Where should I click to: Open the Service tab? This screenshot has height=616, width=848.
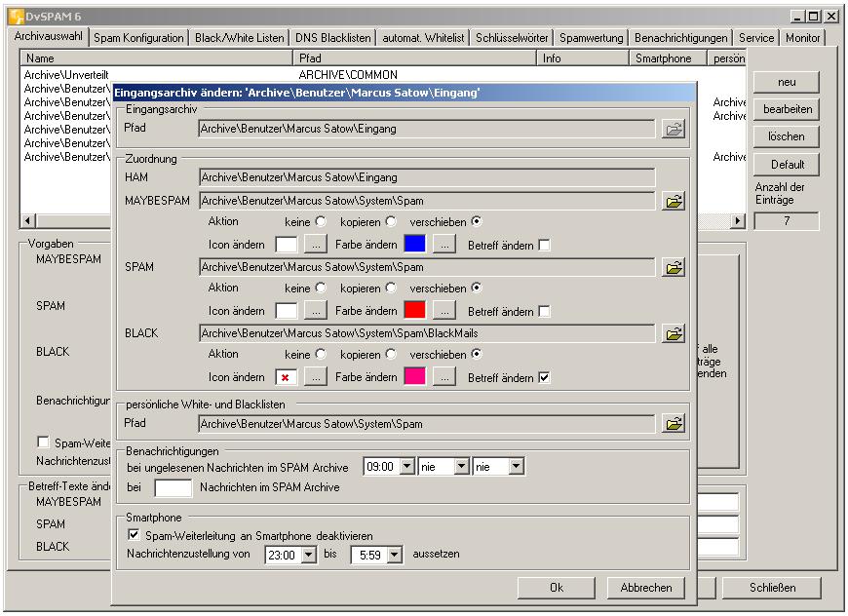tap(756, 38)
